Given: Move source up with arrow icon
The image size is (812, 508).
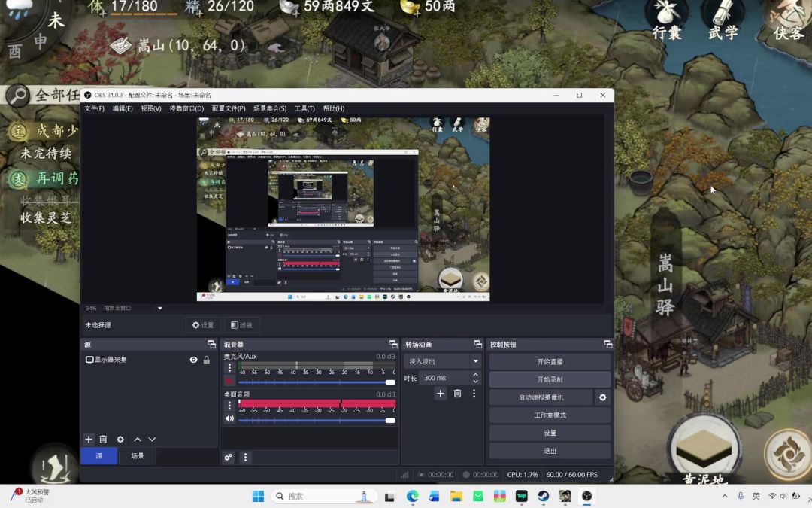Looking at the screenshot, I should (138, 440).
